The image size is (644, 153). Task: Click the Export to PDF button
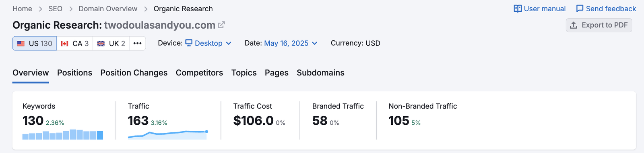pos(599,25)
